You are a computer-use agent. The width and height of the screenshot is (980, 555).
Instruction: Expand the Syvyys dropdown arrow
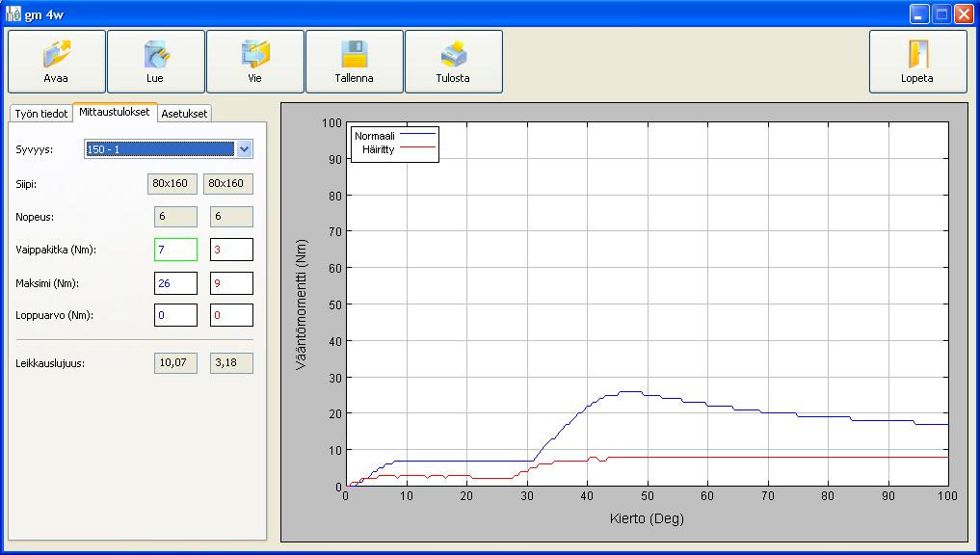(245, 149)
